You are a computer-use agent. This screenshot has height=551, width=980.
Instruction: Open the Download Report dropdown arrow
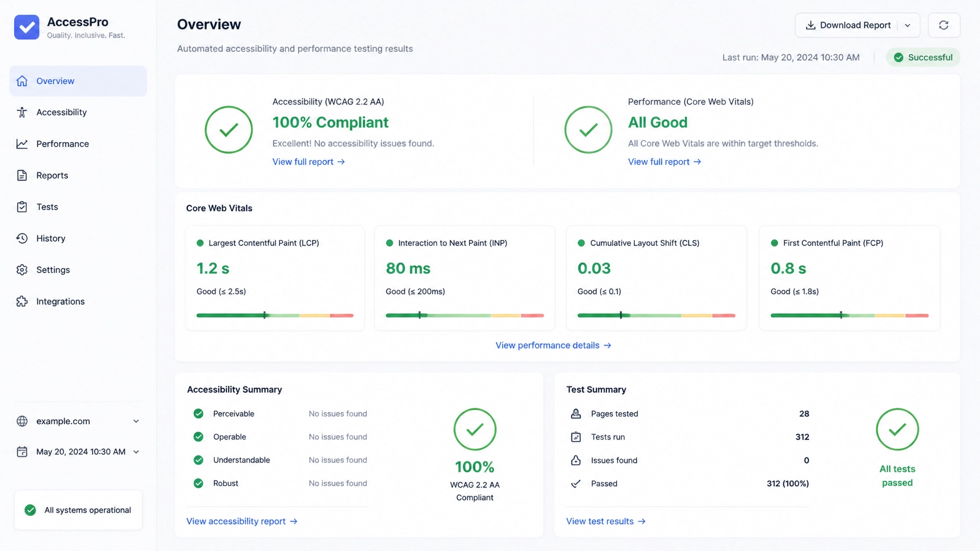click(x=908, y=25)
